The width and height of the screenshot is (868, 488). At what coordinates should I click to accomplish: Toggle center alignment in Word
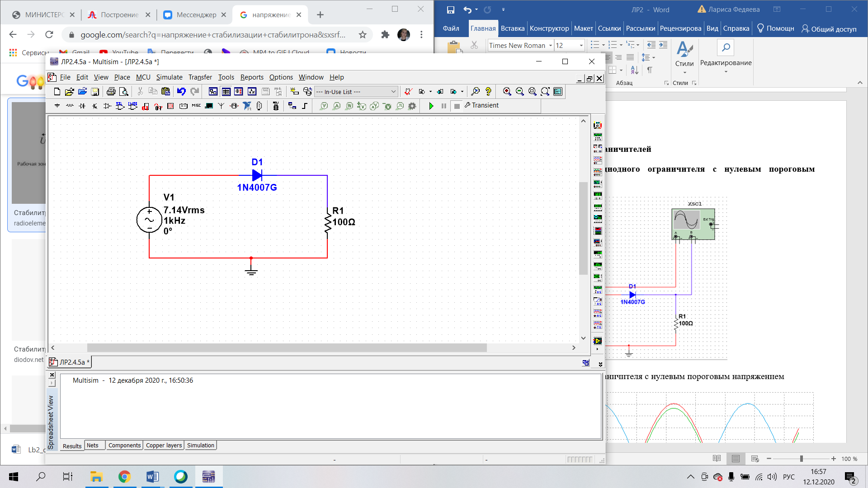click(609, 57)
